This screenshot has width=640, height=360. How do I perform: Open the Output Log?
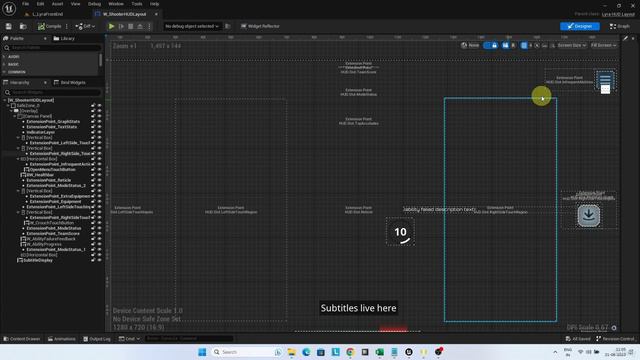[97, 339]
